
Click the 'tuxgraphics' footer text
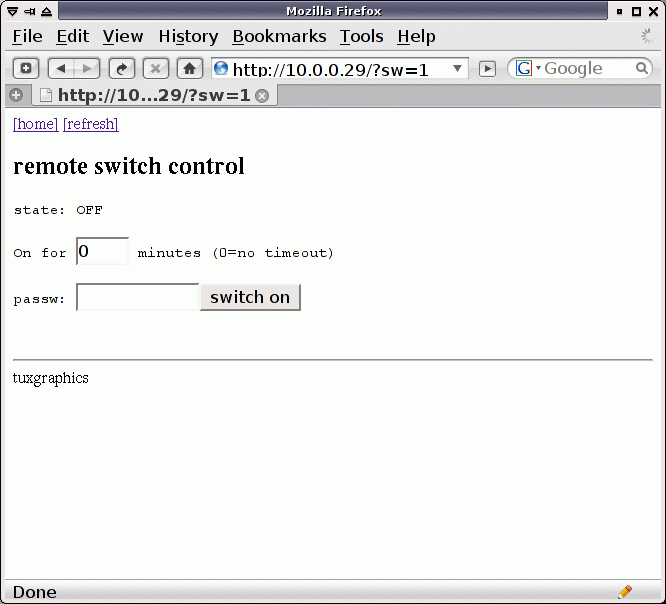click(51, 378)
